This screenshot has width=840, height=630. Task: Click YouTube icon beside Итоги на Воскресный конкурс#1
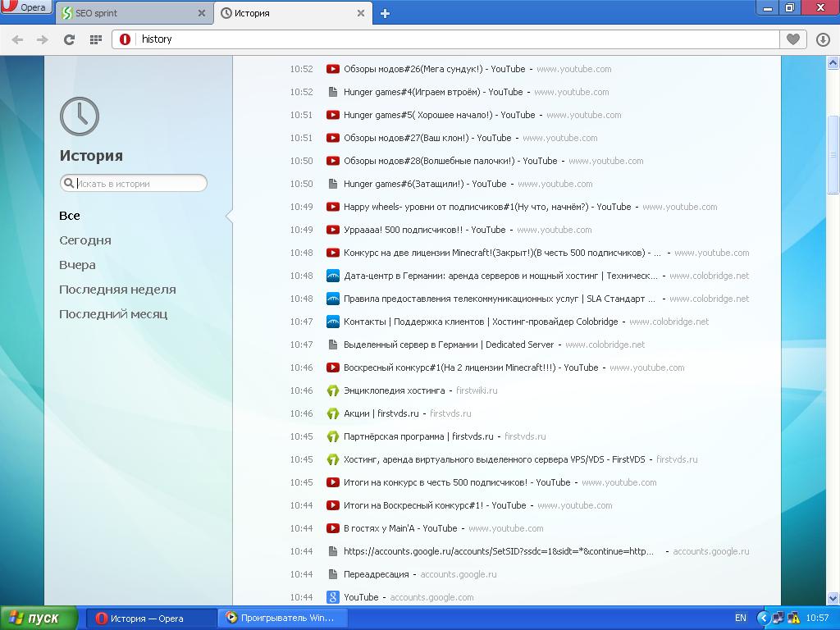coord(333,505)
